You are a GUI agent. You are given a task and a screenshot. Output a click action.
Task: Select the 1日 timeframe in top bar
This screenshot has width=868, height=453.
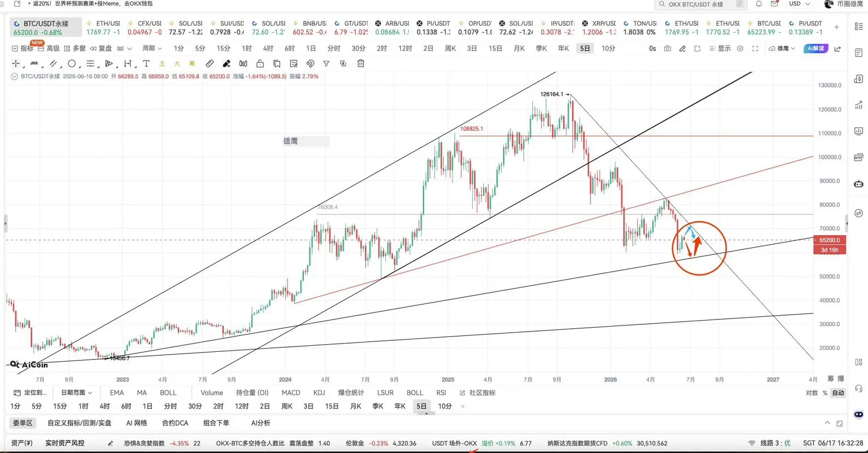click(311, 49)
